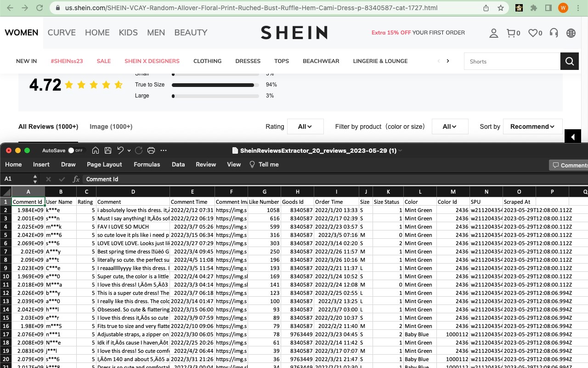Click the customer support headset icon
The image size is (588, 368).
click(554, 33)
